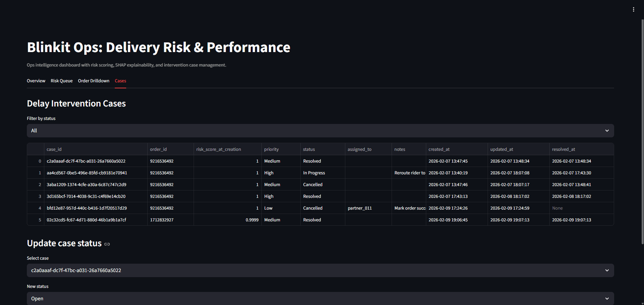Click the notes column header

click(x=408, y=149)
